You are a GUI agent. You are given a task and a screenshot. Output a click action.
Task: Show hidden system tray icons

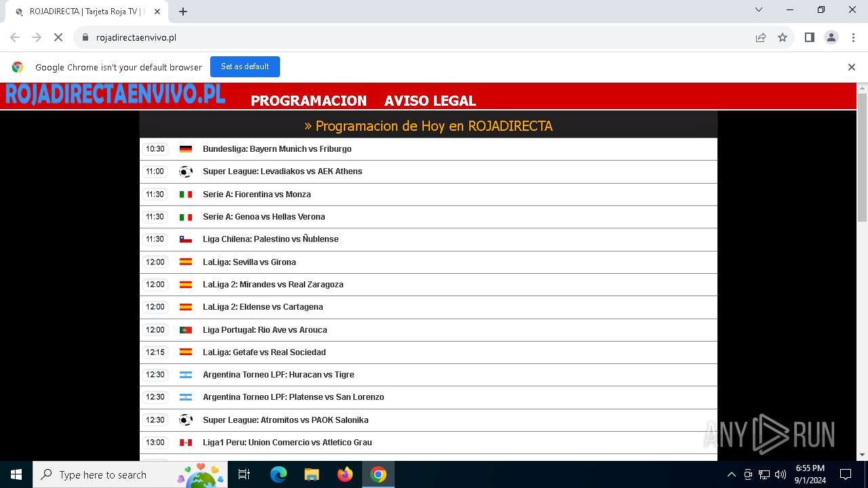731,474
